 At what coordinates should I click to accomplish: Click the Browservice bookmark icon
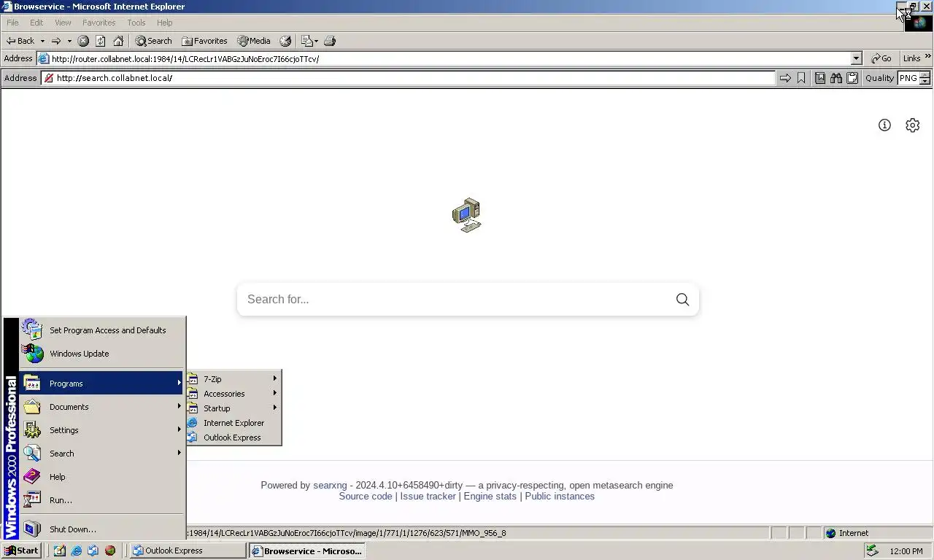click(x=801, y=78)
